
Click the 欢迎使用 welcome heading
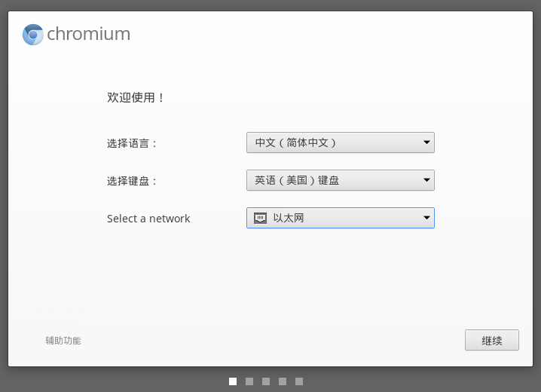point(135,98)
